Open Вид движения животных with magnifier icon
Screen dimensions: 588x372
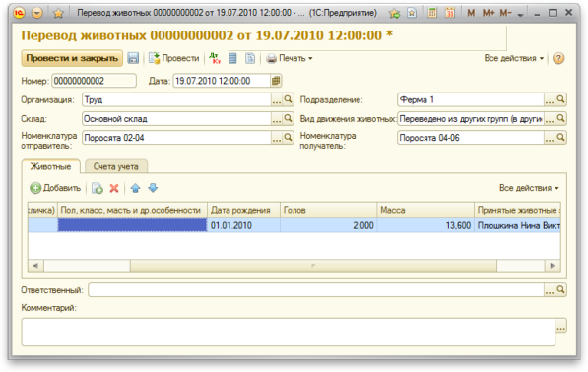point(560,119)
